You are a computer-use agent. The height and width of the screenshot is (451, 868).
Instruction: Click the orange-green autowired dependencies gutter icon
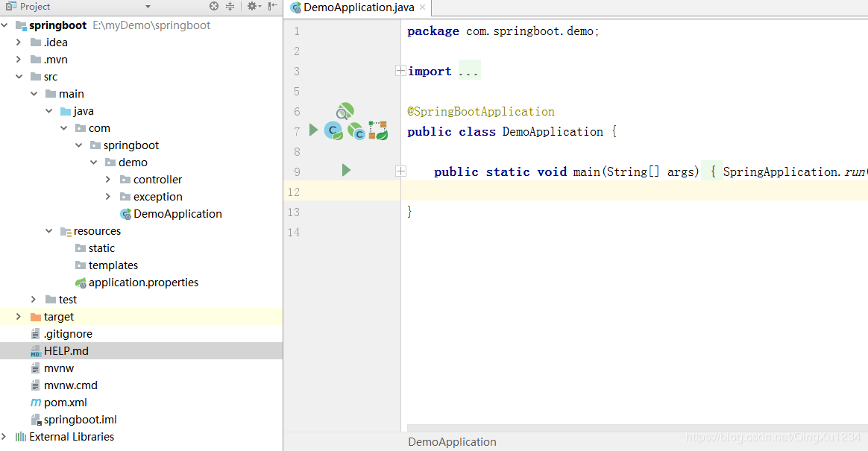(378, 130)
